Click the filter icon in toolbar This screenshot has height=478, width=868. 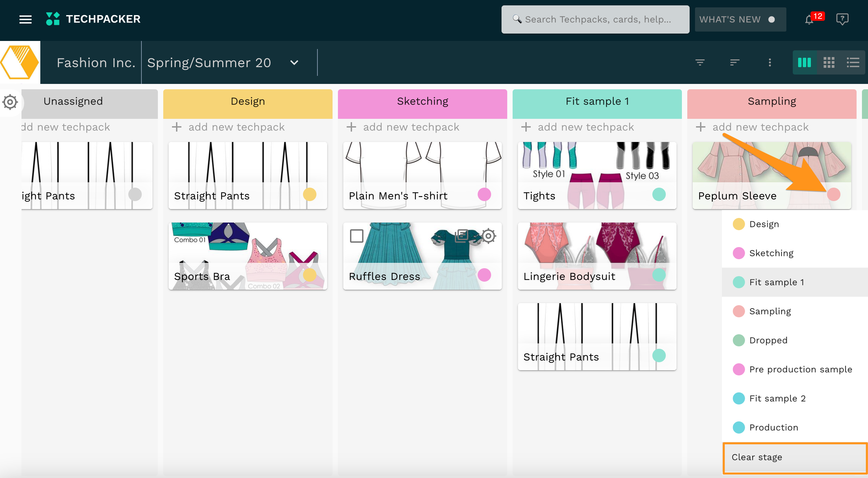pyautogui.click(x=700, y=62)
